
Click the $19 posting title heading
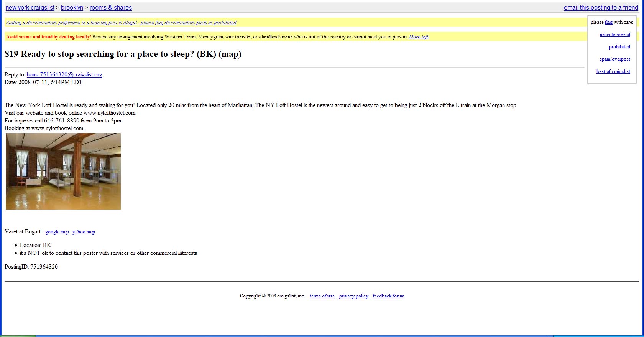(x=123, y=54)
